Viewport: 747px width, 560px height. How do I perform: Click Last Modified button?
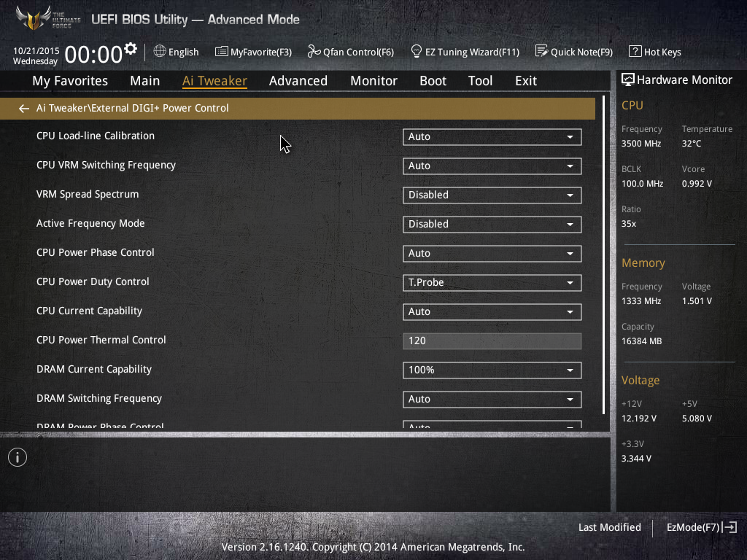(609, 527)
